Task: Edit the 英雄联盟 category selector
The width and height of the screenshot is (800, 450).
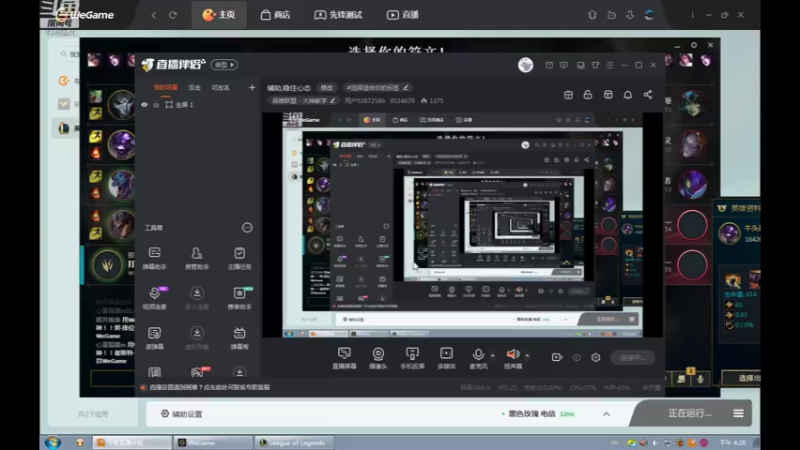Action: pyautogui.click(x=303, y=101)
